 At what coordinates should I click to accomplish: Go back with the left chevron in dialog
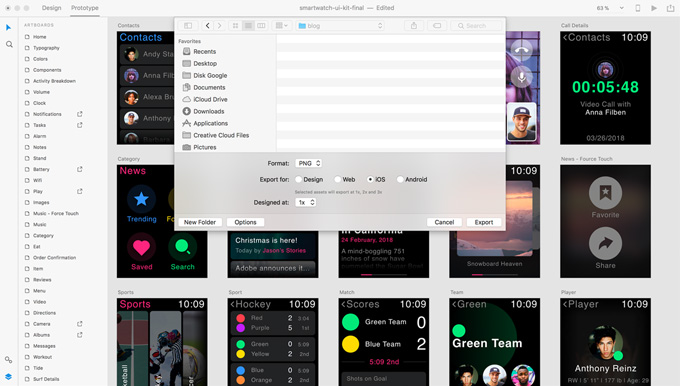pyautogui.click(x=207, y=26)
